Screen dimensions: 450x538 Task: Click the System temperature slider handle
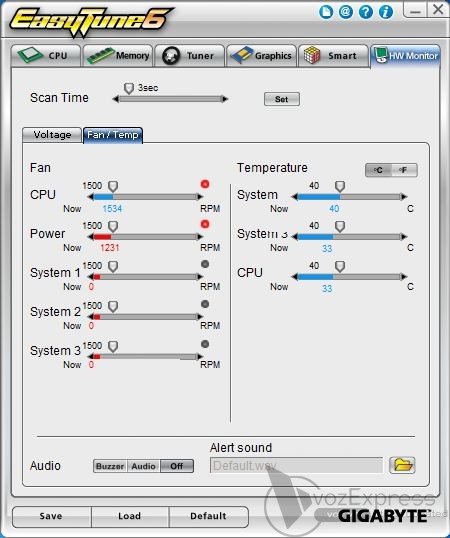pos(340,186)
